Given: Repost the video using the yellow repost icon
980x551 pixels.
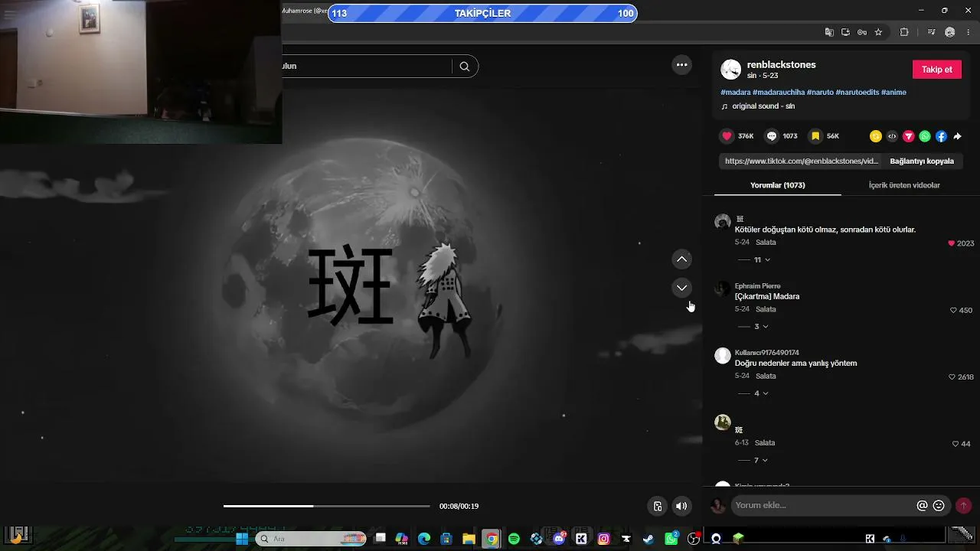Looking at the screenshot, I should click(876, 136).
